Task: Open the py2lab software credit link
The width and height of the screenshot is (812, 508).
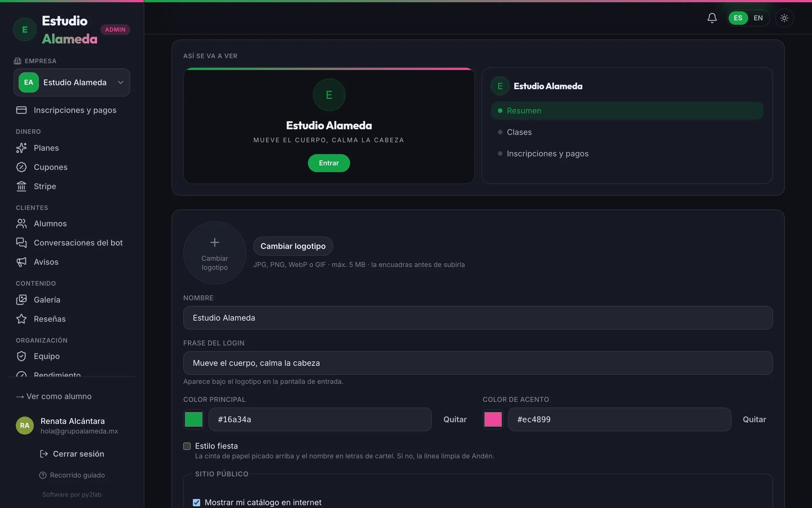Action: [x=72, y=494]
